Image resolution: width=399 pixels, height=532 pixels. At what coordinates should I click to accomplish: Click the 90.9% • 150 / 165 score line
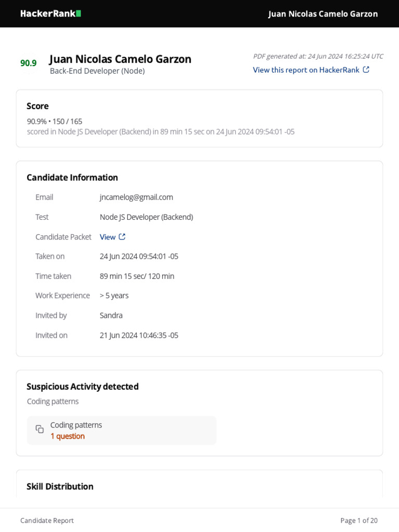click(x=55, y=122)
